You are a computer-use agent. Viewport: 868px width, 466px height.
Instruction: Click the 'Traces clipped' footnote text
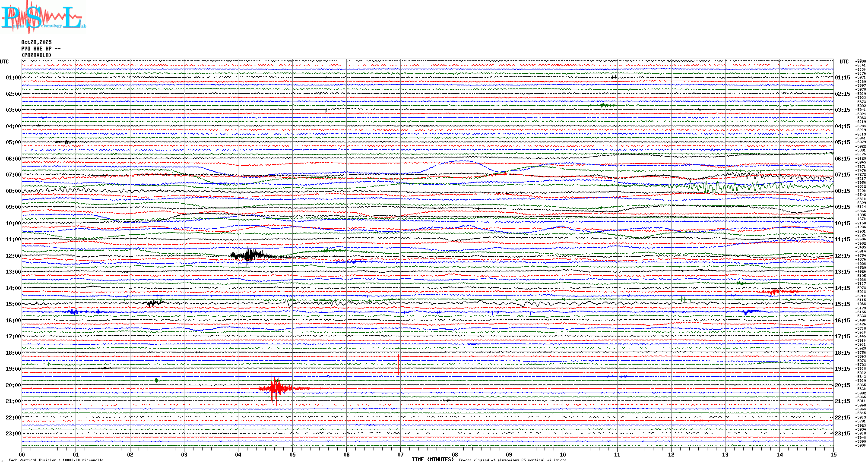pyautogui.click(x=512, y=460)
